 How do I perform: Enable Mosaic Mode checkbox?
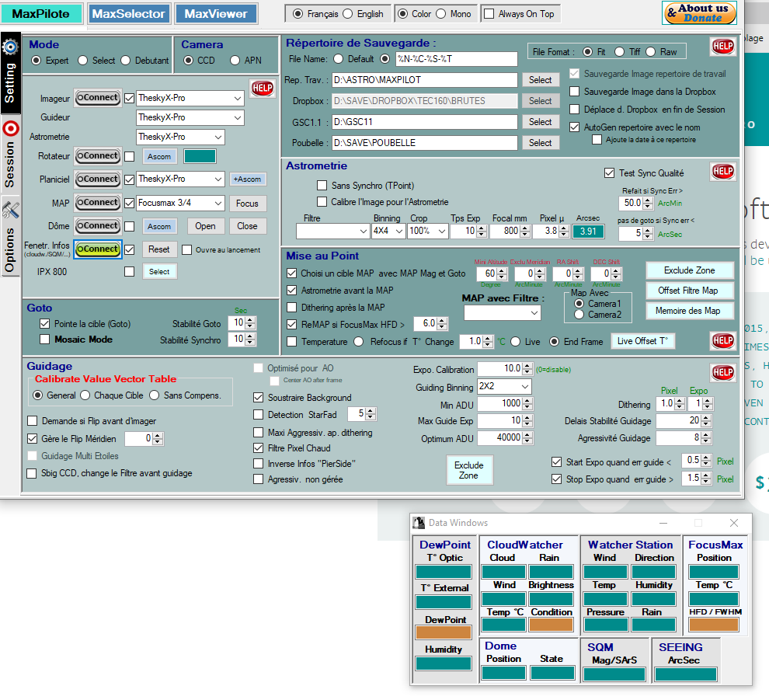[44, 339]
